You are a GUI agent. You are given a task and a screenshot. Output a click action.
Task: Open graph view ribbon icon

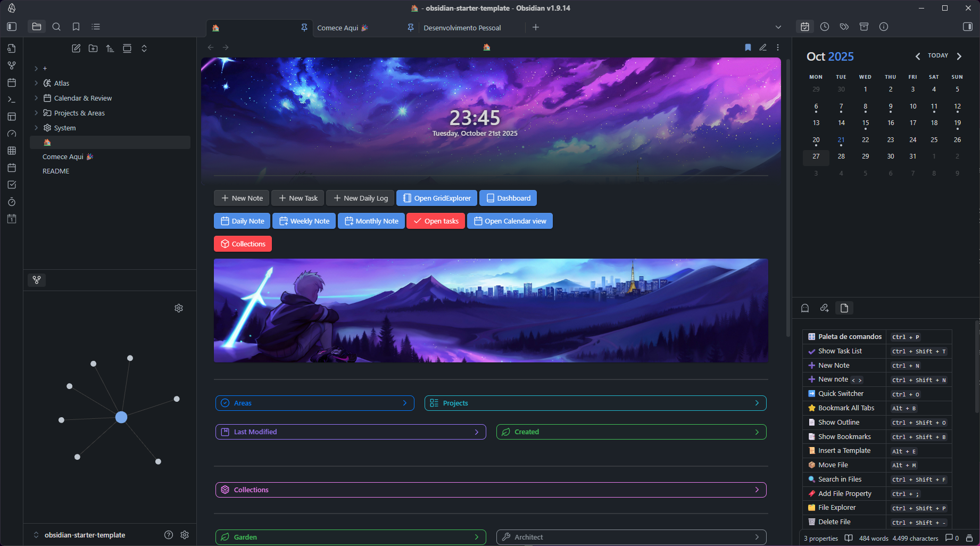(x=12, y=65)
